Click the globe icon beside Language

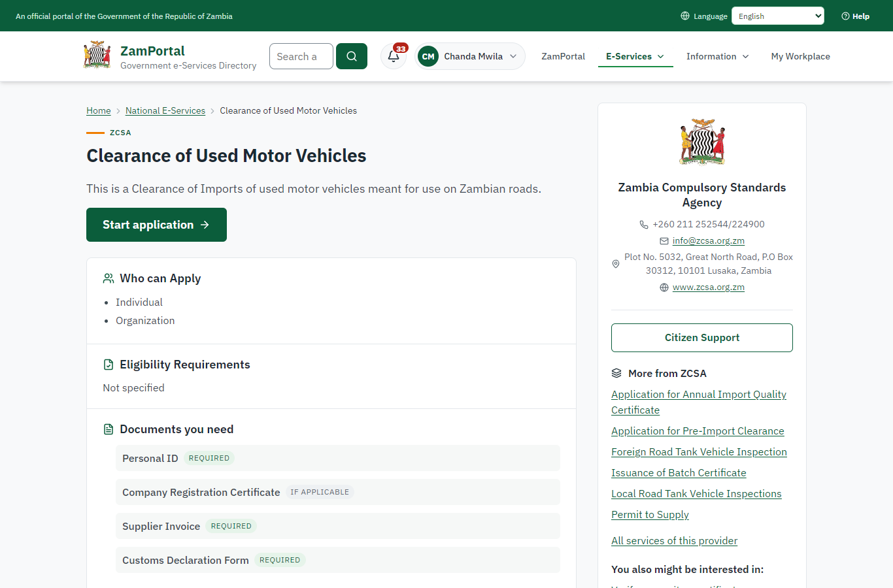(x=685, y=16)
